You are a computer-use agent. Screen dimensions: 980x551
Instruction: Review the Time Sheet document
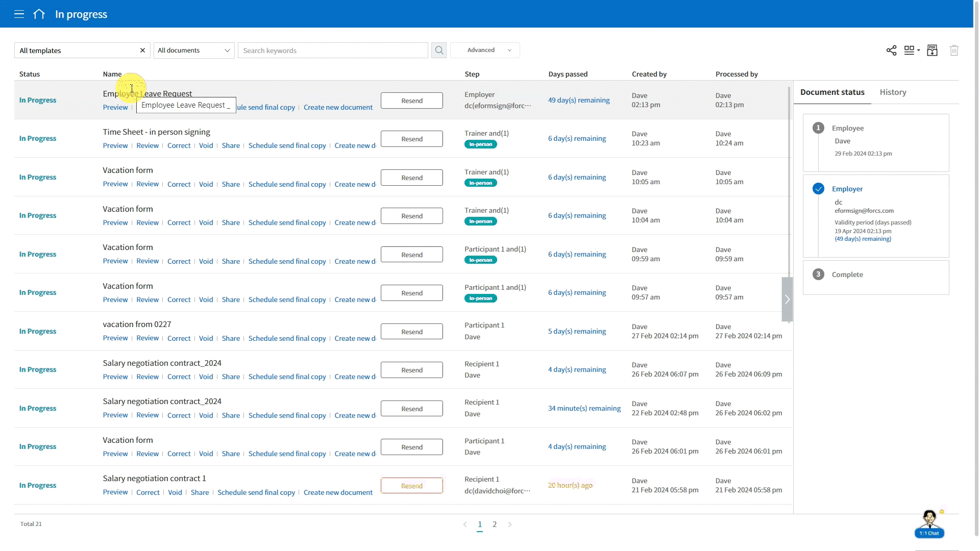click(148, 146)
